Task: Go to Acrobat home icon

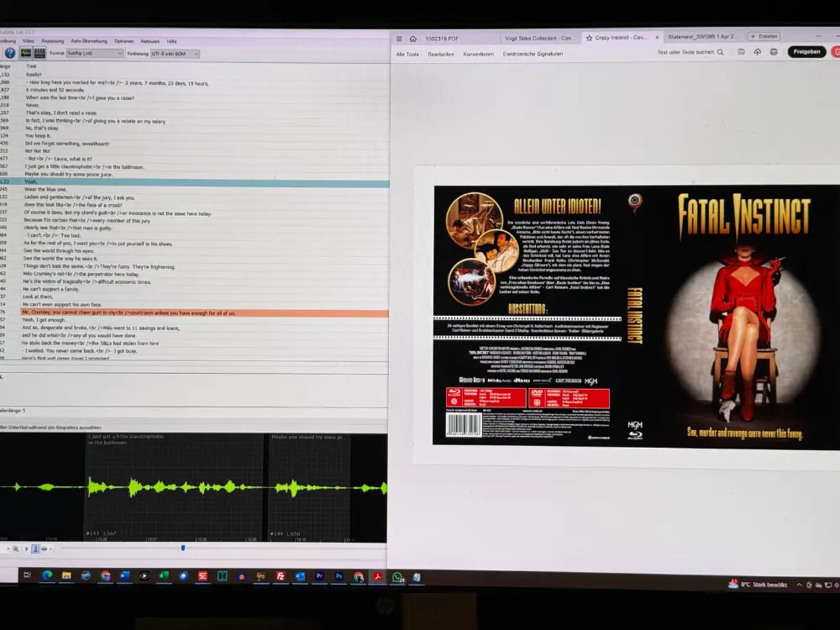Action: [x=413, y=39]
